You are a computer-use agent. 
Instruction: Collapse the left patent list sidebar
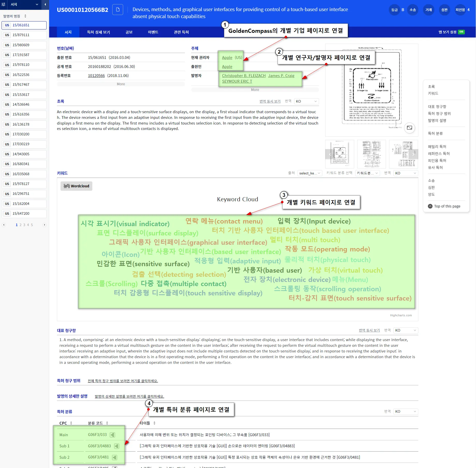click(45, 4)
